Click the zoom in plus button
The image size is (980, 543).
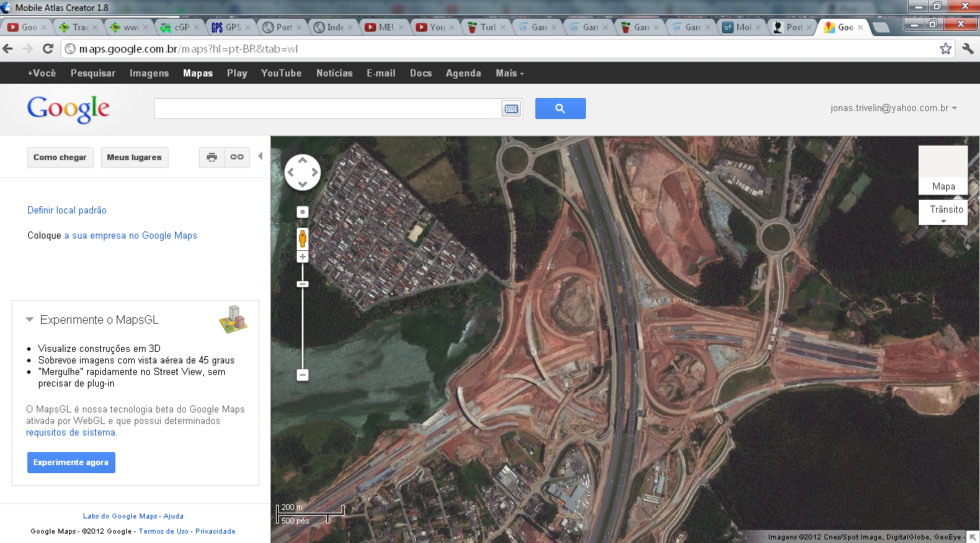pos(303,257)
